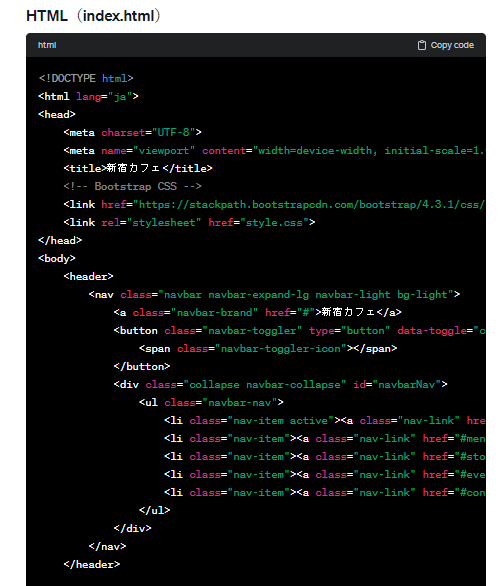Click the opening <header> tag line
Viewport: 501px width, 586px height.
(89, 277)
